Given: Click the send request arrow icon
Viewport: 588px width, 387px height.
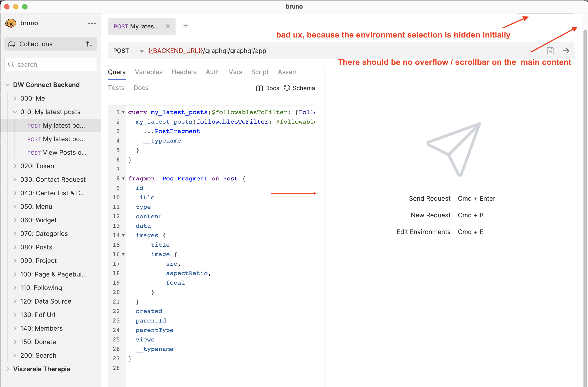Looking at the screenshot, I should coord(566,51).
